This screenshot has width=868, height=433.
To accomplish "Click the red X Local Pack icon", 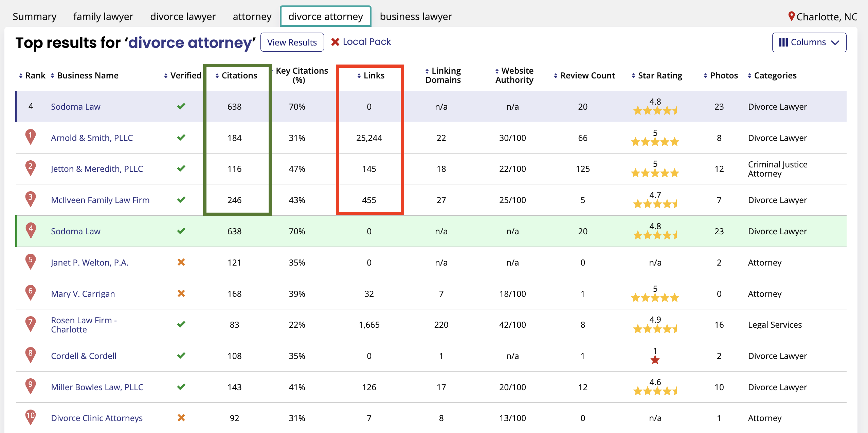I will [335, 42].
